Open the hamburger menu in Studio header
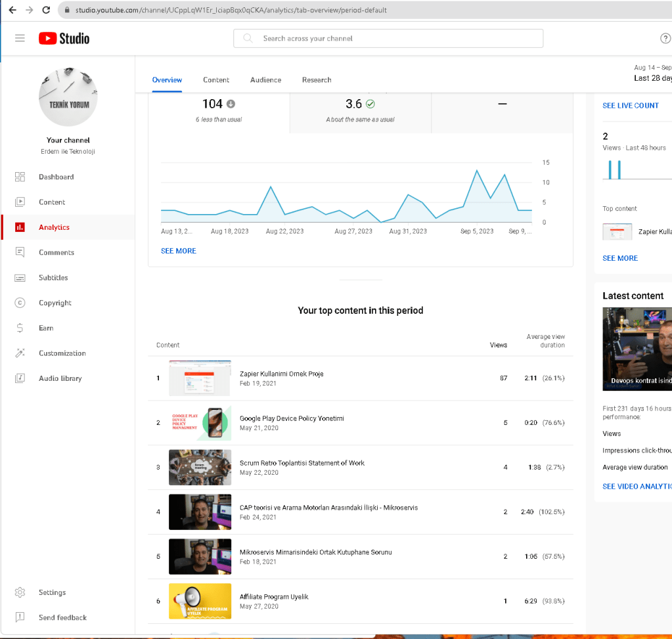This screenshot has width=672, height=639. coord(20,38)
